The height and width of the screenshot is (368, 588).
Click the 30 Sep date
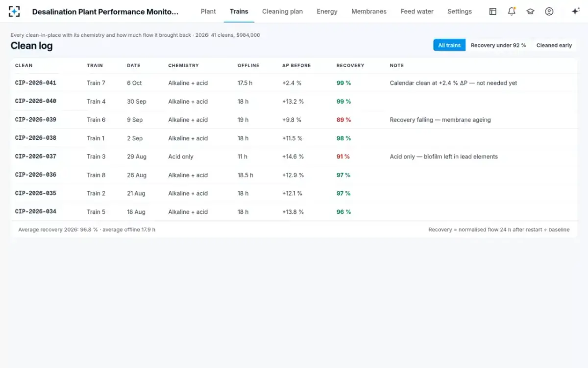[x=137, y=102]
